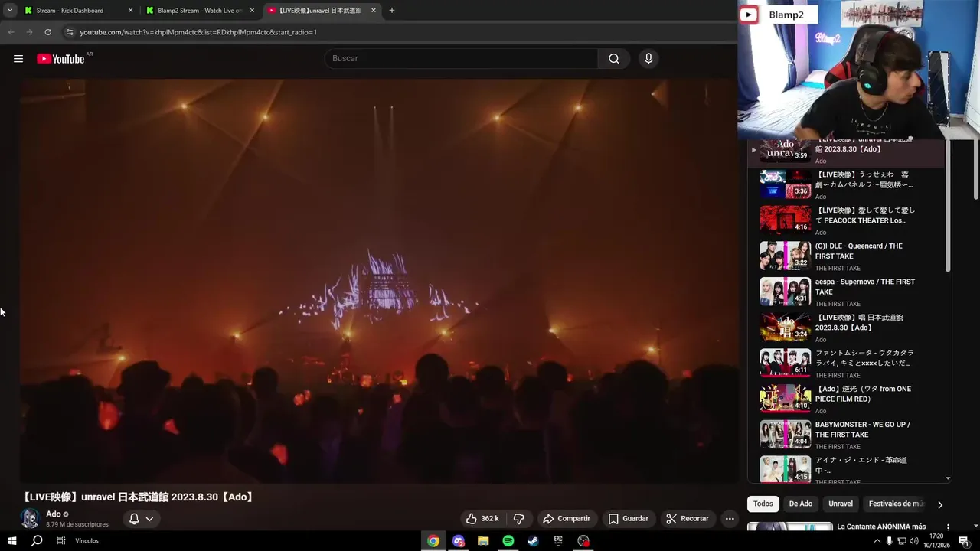The width and height of the screenshot is (980, 551).
Task: Clip the video using Recortar
Action: click(x=688, y=519)
